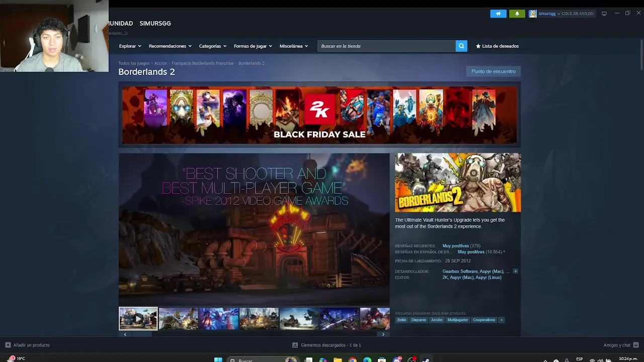Open the Aspyr (Linux) publisher link
Screen dimensions: 644x362
488,278
